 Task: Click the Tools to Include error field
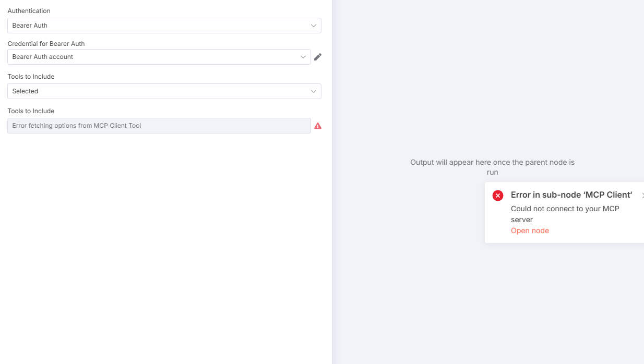[x=159, y=126]
